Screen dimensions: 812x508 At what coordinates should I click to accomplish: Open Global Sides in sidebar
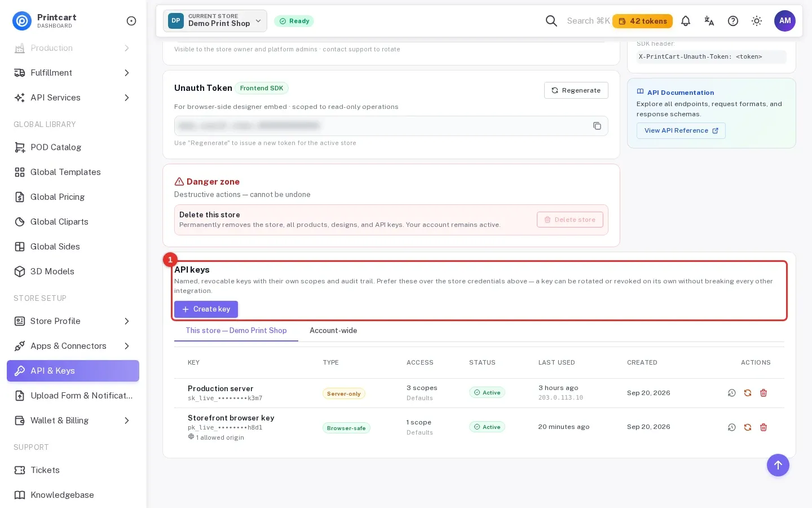[73, 247]
